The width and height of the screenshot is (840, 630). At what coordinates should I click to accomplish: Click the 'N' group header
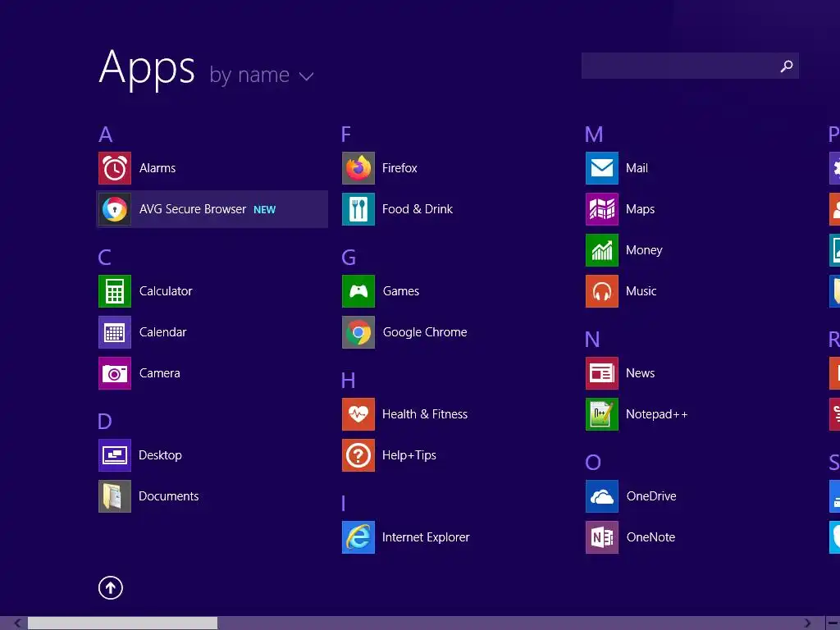coord(592,340)
